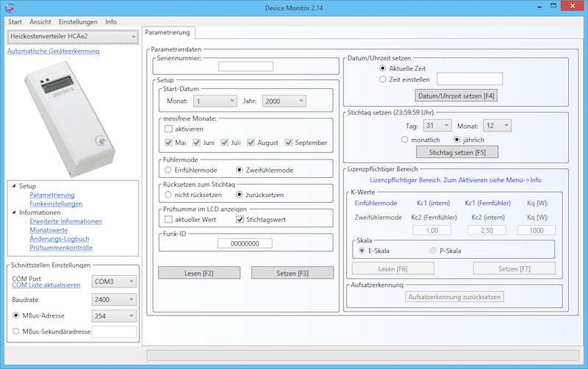Choose the 'monatlich' Stichtag option
The image size is (588, 369).
405,139
